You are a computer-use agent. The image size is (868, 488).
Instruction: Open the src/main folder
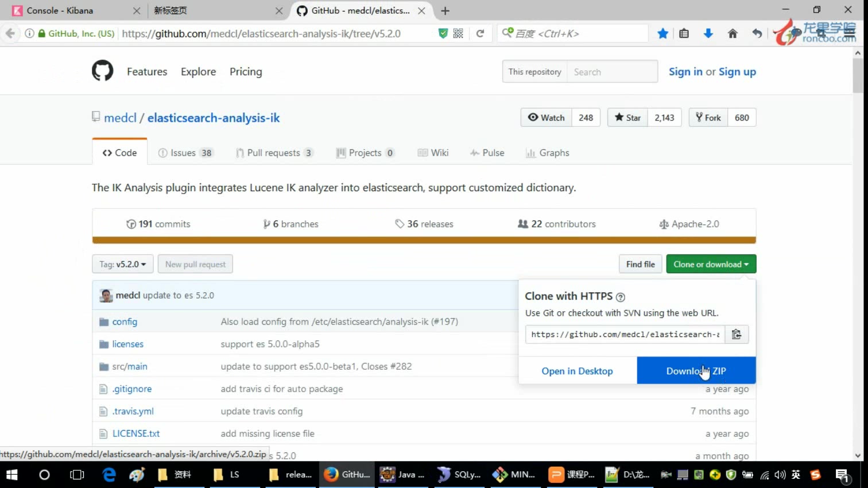pos(130,366)
